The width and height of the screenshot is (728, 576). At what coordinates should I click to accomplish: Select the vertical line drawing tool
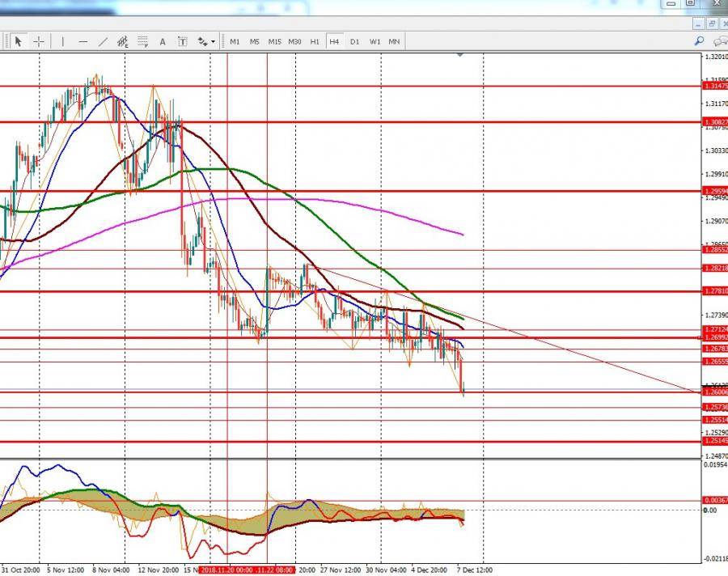tap(62, 41)
